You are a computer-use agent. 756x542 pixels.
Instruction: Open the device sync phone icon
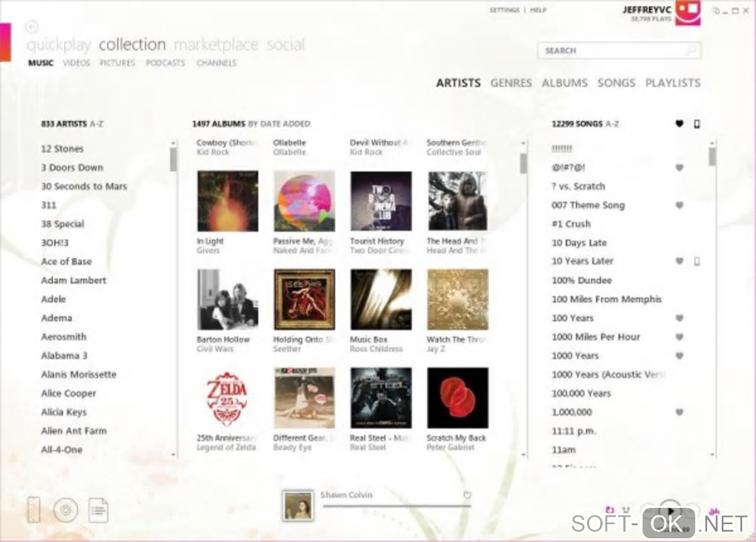(x=34, y=509)
